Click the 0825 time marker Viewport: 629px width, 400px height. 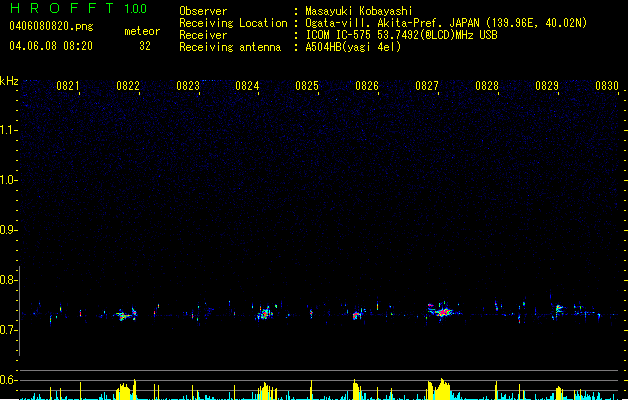click(x=307, y=86)
